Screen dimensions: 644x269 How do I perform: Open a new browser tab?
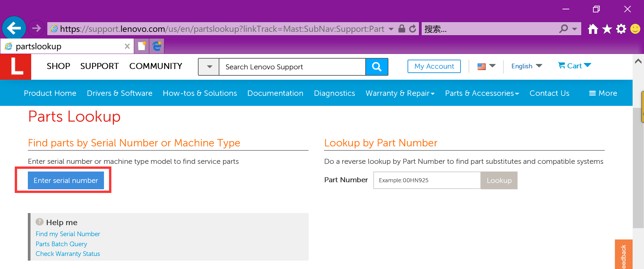point(142,46)
